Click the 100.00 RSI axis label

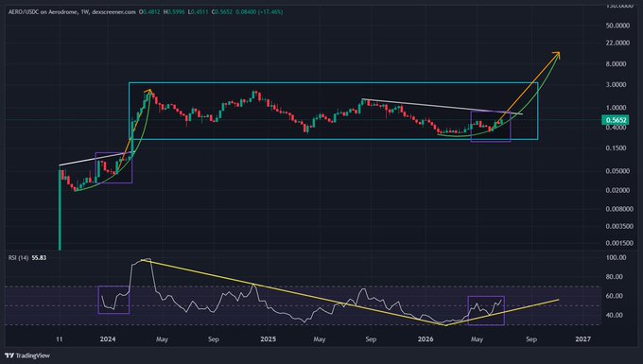pyautogui.click(x=616, y=257)
